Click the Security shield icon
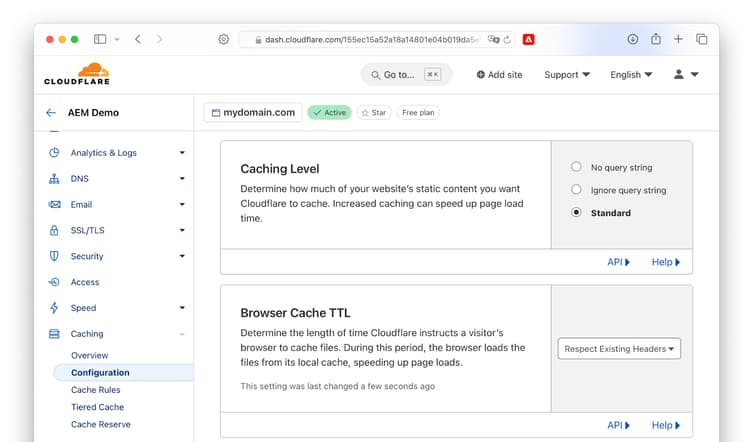This screenshot has width=750, height=442. point(54,256)
